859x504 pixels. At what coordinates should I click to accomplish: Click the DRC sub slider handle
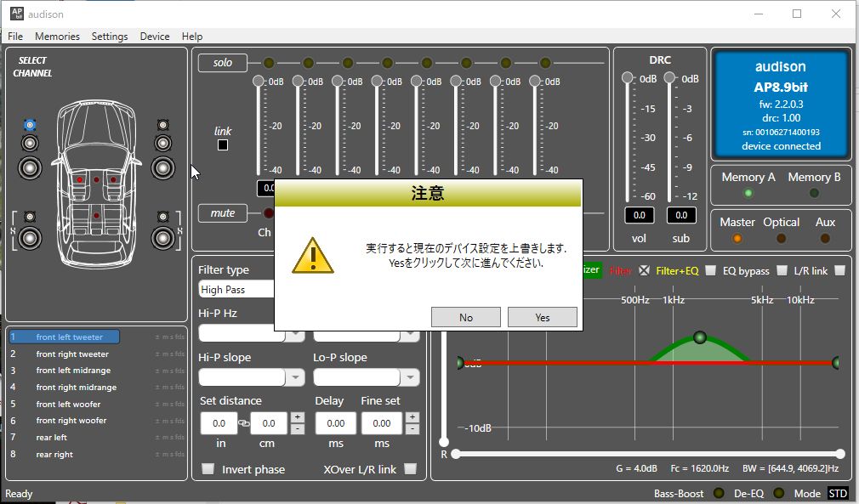pos(669,77)
